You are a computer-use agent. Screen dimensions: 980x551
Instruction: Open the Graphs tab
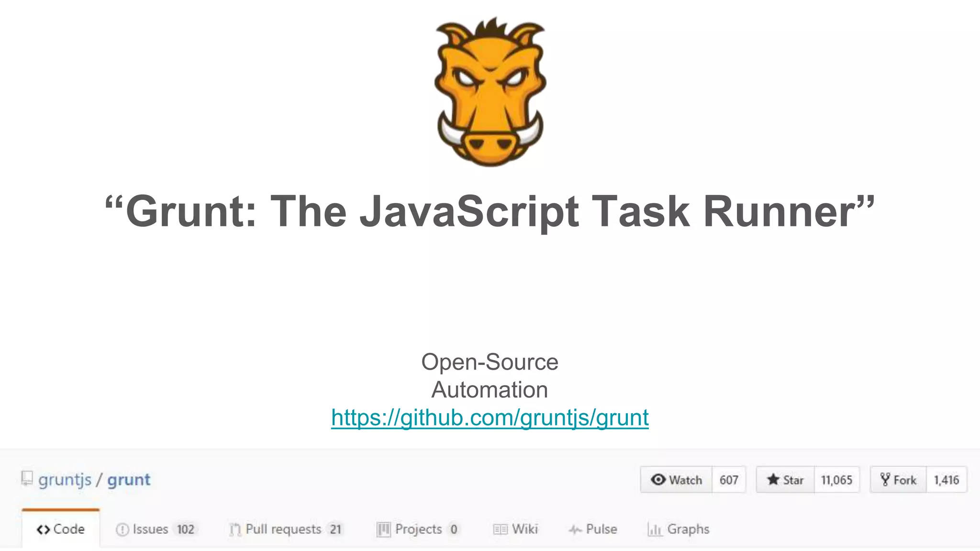pos(679,529)
